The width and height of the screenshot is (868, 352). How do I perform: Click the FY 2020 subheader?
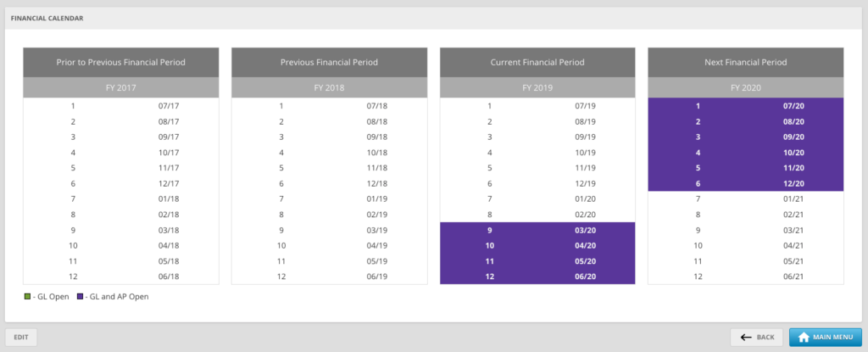point(746,87)
